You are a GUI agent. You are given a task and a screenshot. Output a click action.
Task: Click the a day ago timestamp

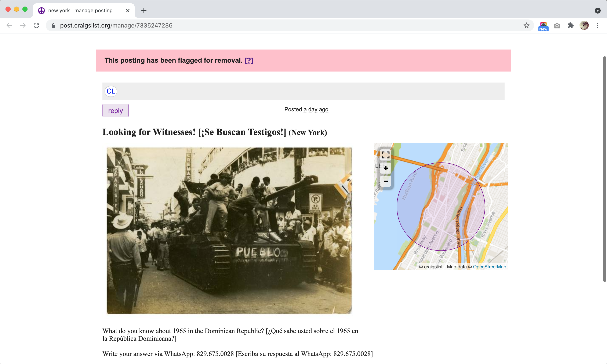pos(316,109)
